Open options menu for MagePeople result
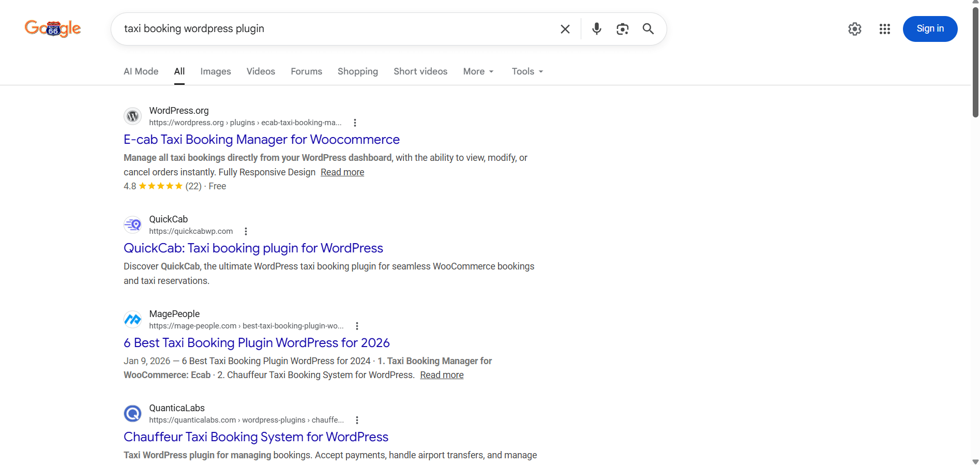The height and width of the screenshot is (465, 980). pos(357,326)
